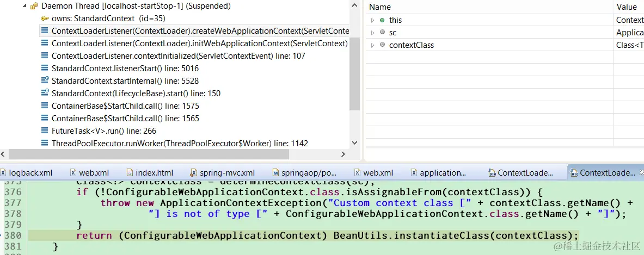The image size is (644, 255).
Task: Expand the 'this' variable
Action: click(x=372, y=20)
